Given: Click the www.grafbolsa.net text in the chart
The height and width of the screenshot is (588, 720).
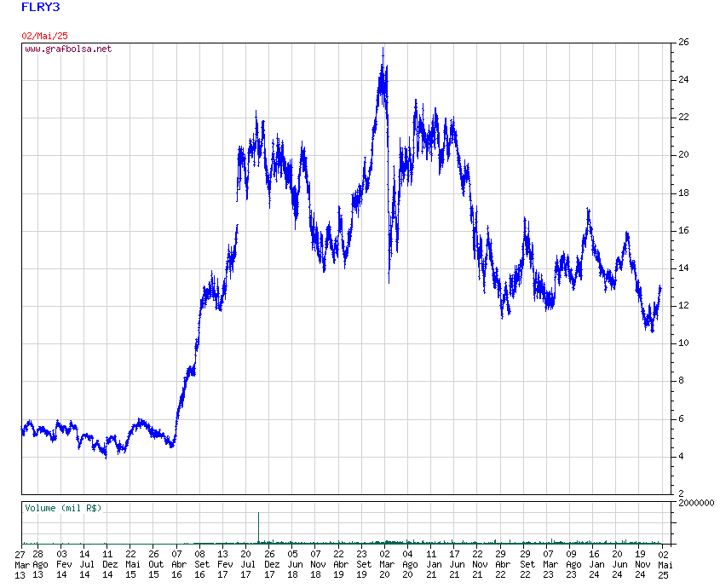Looking at the screenshot, I should [x=68, y=49].
